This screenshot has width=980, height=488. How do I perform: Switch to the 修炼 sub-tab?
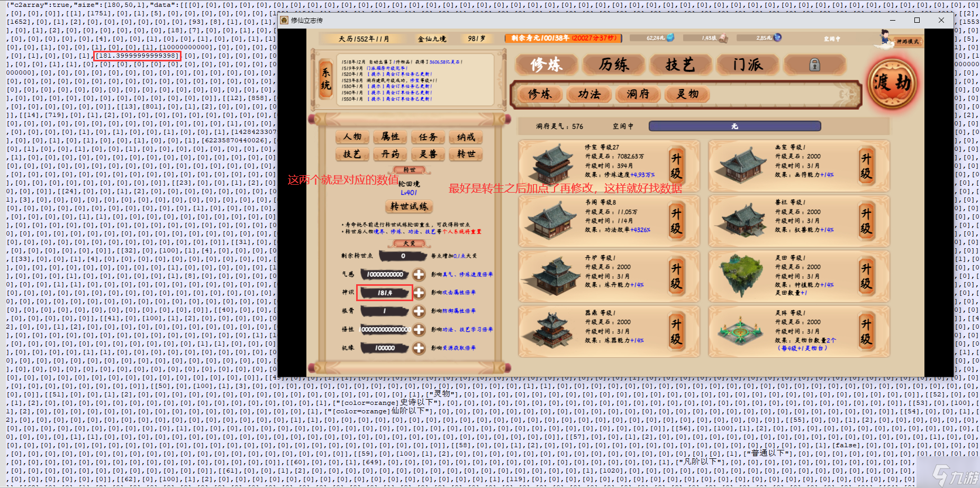(x=540, y=94)
